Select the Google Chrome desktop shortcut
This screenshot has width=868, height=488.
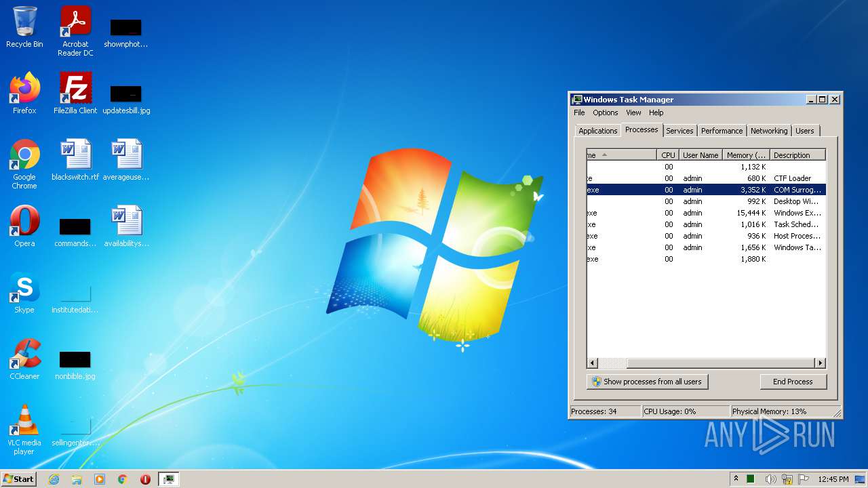click(x=24, y=164)
